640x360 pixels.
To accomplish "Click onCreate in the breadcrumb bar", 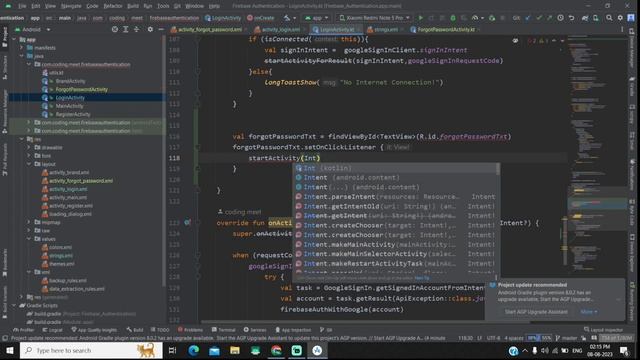I will [x=261, y=18].
